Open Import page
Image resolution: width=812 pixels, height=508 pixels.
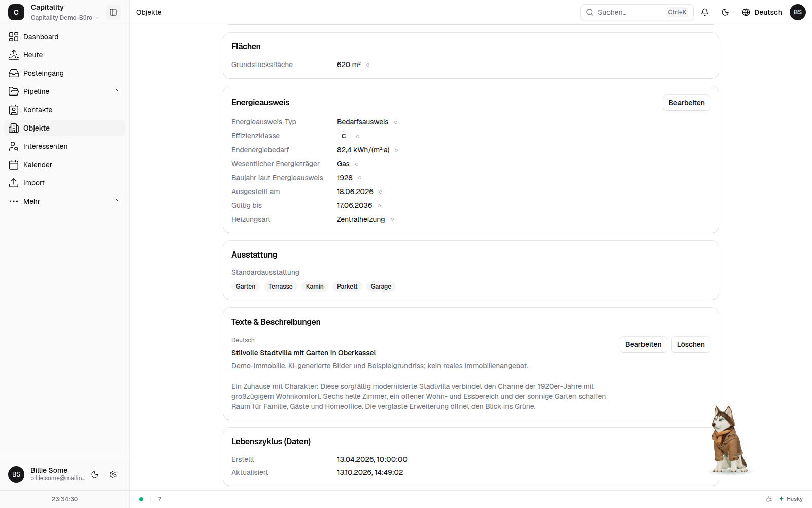(x=64, y=183)
